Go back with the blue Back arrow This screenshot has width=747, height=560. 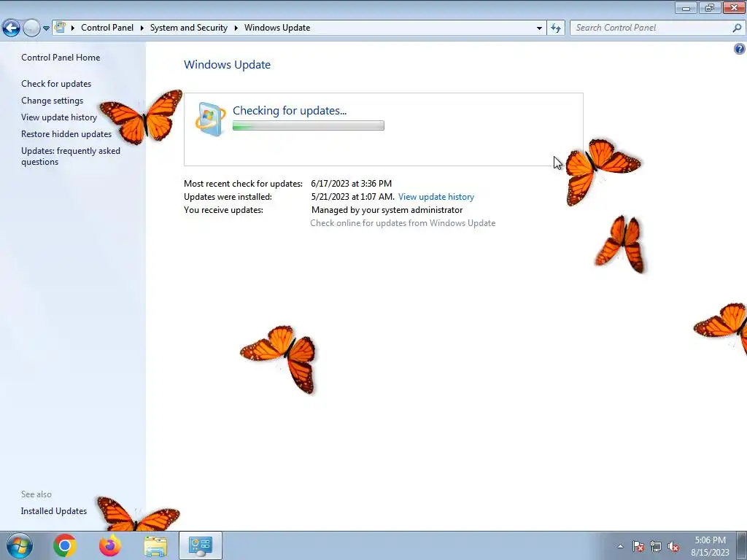click(x=12, y=28)
